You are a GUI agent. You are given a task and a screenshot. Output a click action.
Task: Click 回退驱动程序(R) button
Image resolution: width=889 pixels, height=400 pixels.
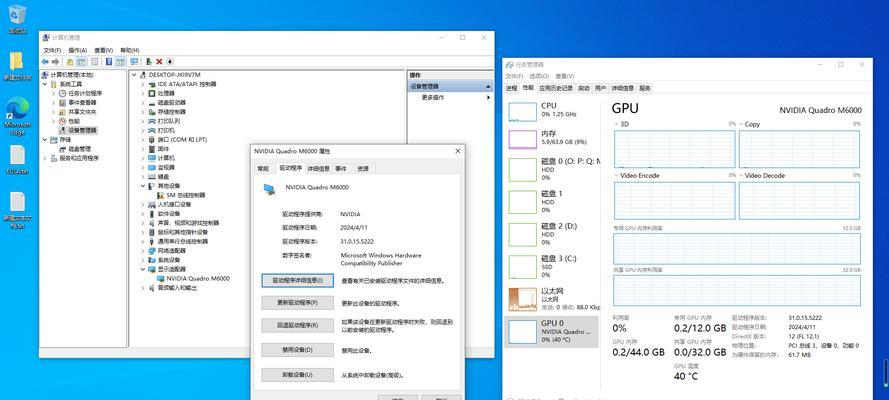pyautogui.click(x=298, y=326)
